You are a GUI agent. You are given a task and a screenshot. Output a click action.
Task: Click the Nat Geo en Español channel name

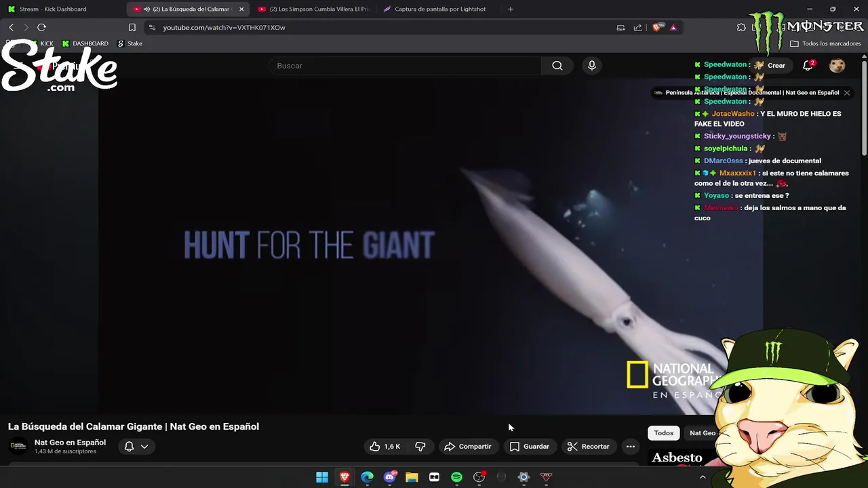70,442
